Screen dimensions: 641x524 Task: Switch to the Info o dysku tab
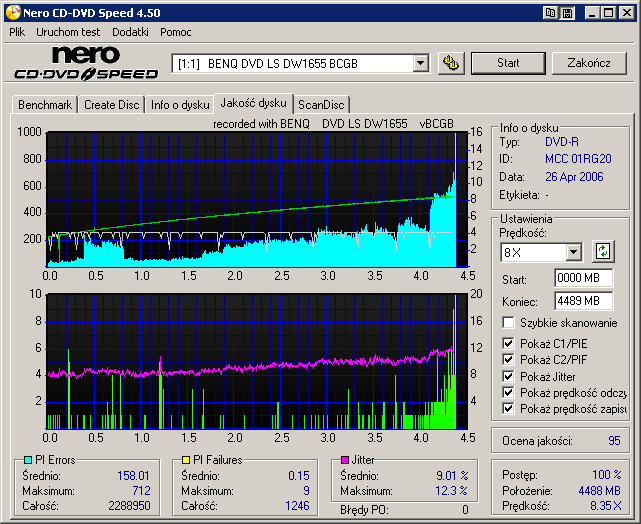(x=180, y=105)
